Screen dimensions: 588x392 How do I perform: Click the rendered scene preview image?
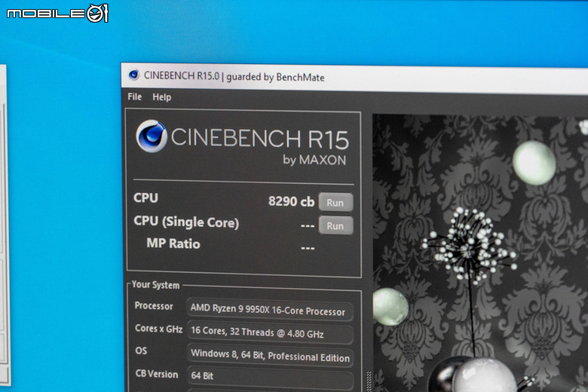click(x=480, y=253)
